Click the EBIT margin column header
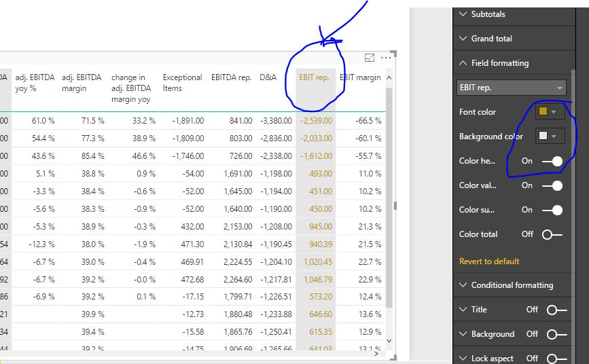 click(x=360, y=77)
